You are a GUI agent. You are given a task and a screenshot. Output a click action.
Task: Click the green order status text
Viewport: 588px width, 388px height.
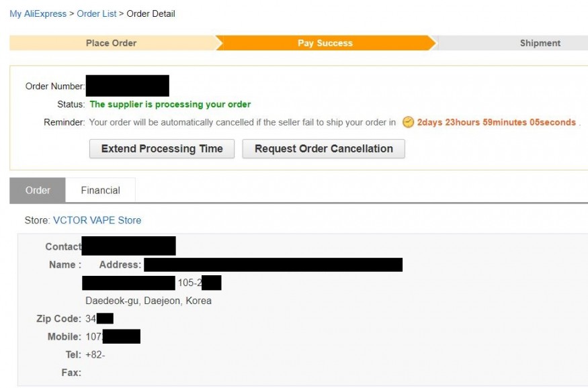point(170,105)
